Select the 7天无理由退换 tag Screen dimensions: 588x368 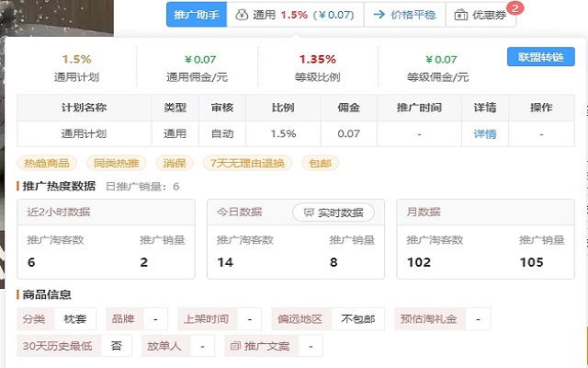click(247, 163)
